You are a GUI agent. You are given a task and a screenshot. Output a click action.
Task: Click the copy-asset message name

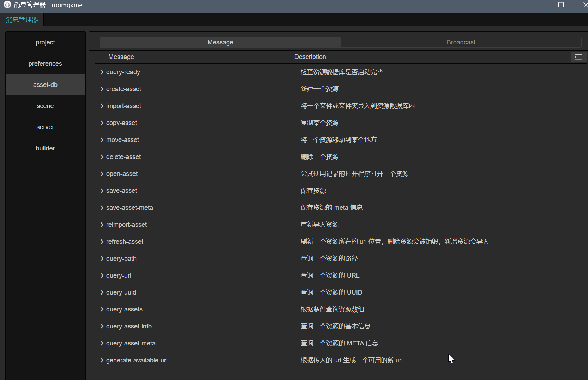121,123
